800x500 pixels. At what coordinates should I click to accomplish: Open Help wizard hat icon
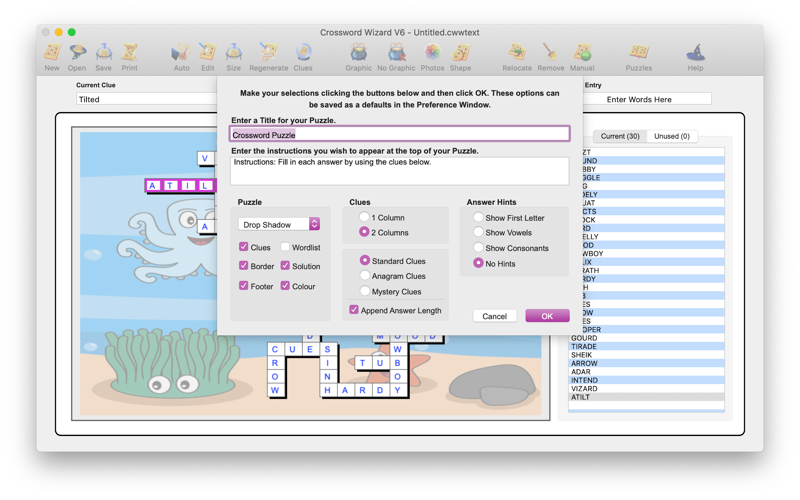click(x=695, y=52)
